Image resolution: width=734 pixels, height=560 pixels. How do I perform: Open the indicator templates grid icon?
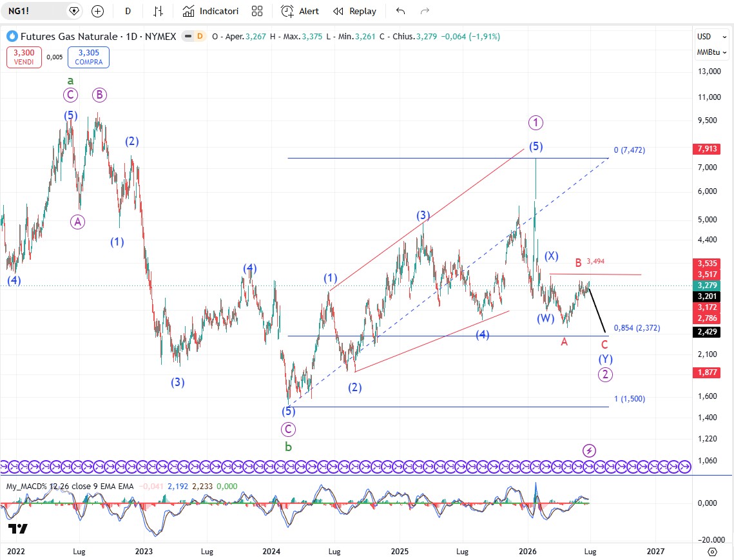[257, 11]
